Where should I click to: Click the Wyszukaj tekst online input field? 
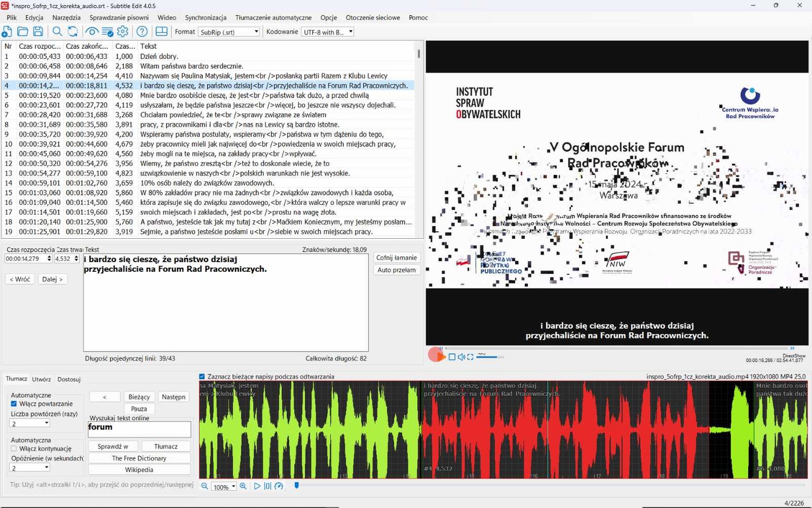tap(140, 429)
